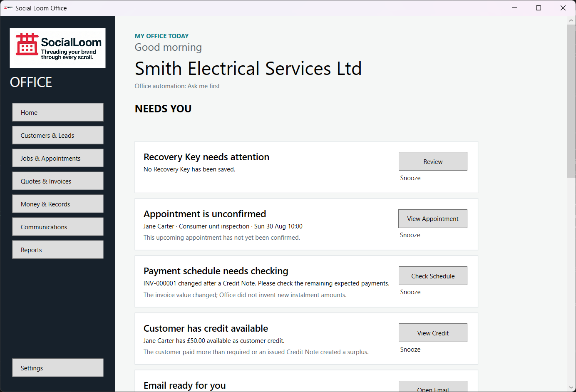Click the Open Email button
The width and height of the screenshot is (576, 392).
click(433, 387)
